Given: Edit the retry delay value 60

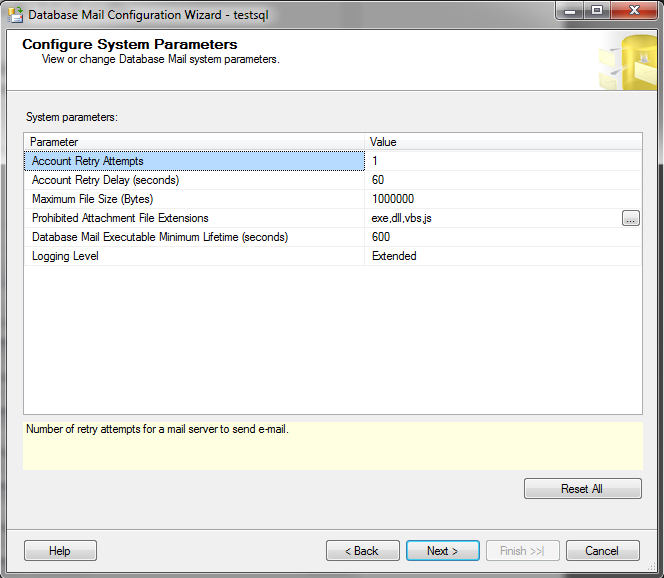Looking at the screenshot, I should tap(503, 180).
